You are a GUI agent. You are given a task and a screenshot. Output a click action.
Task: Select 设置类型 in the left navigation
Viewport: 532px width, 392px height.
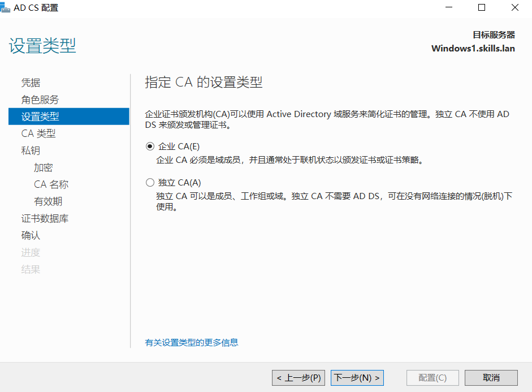click(40, 117)
